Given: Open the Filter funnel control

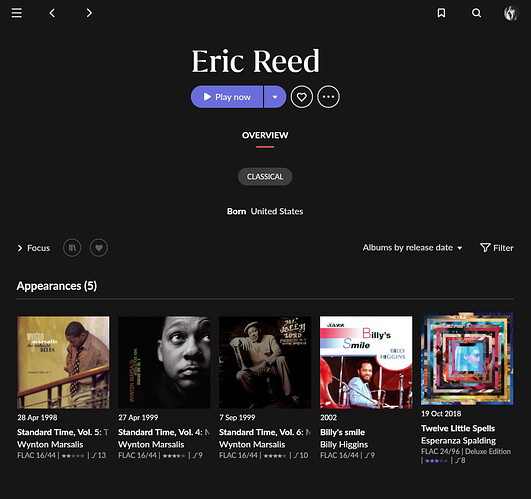Looking at the screenshot, I should tap(496, 248).
